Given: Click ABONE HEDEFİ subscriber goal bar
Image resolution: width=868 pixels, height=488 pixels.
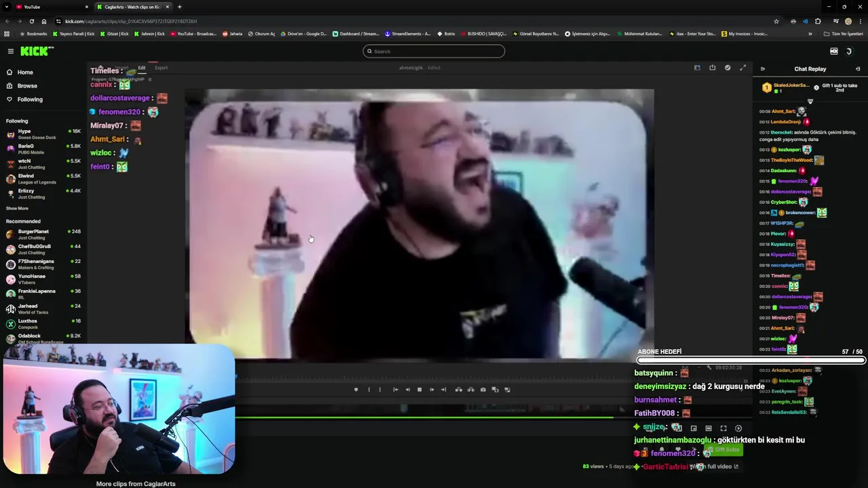Looking at the screenshot, I should [751, 360].
